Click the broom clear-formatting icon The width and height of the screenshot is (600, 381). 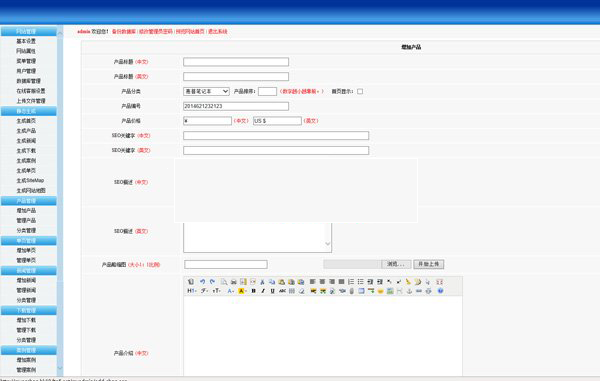(x=408, y=282)
